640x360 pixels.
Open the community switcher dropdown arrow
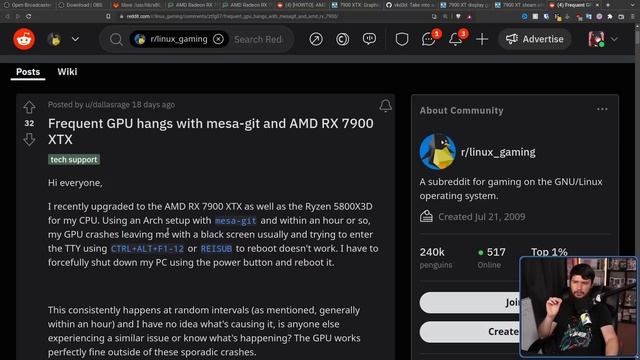coord(75,39)
